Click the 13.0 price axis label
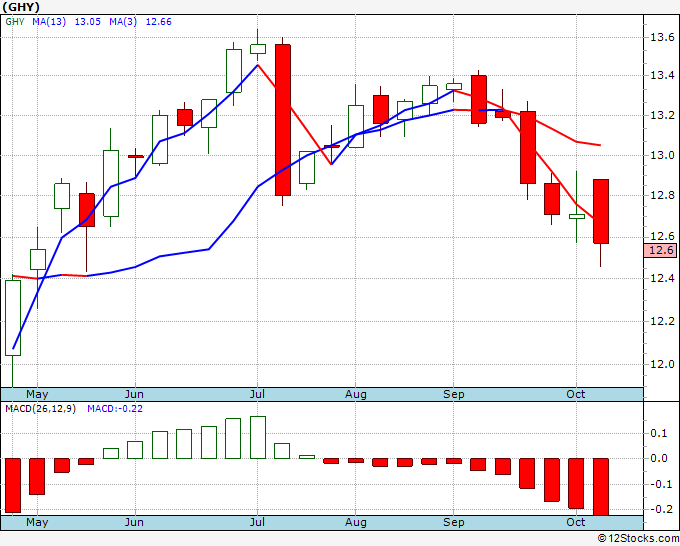 [x=662, y=155]
